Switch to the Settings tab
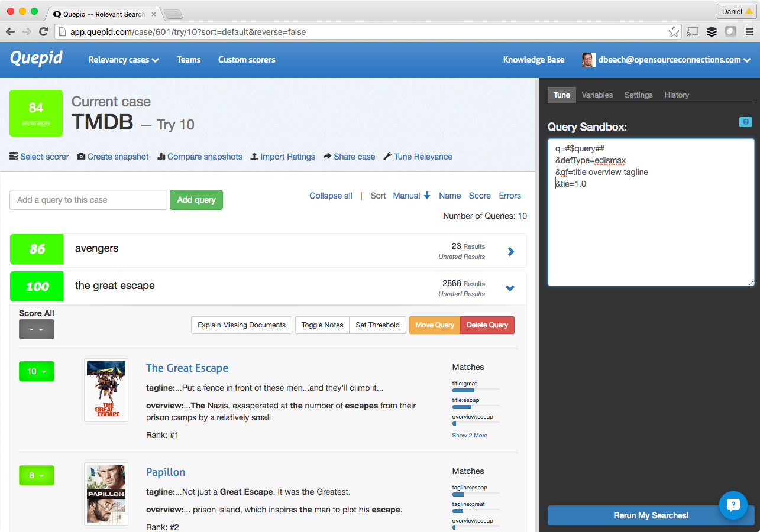 tap(639, 95)
